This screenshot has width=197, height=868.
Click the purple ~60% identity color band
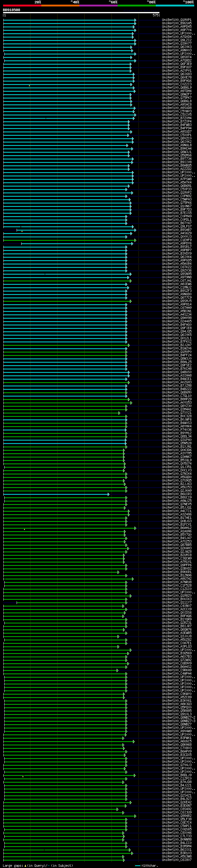(x=99, y=6)
